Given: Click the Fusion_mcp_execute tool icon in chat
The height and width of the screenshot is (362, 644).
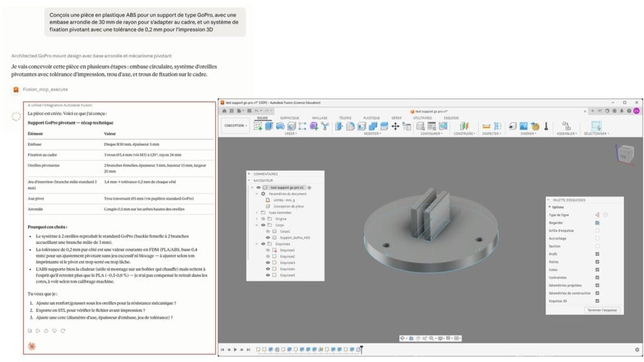Looking at the screenshot, I should (x=16, y=89).
